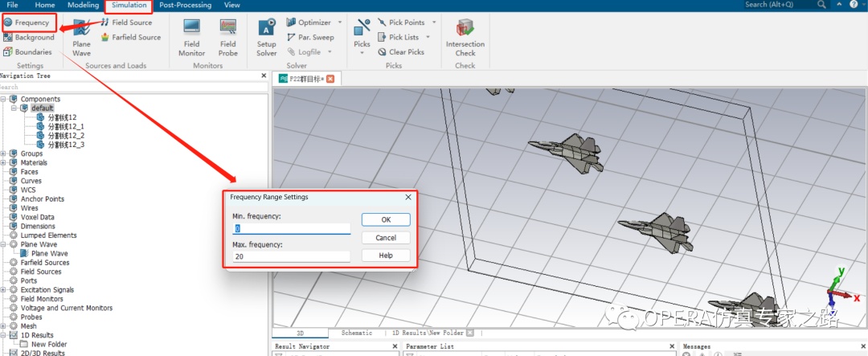Clear Picks in the ribbon
The height and width of the screenshot is (356, 868).
(401, 52)
